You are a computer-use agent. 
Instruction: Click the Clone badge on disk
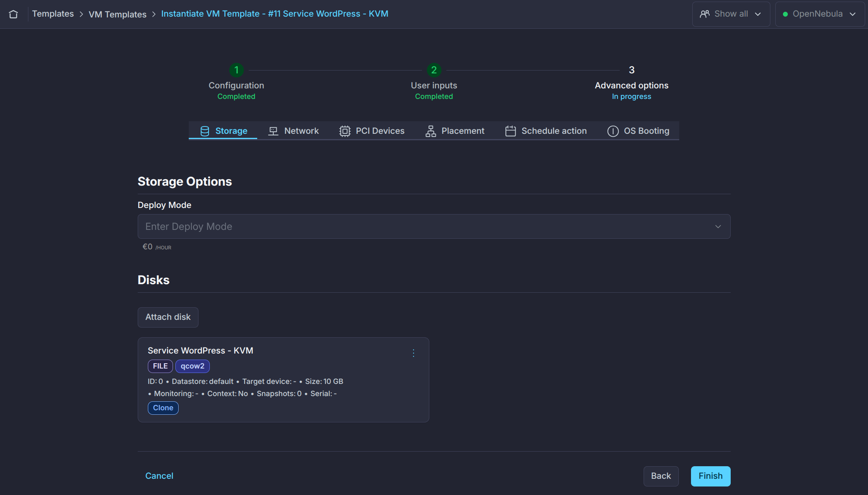tap(163, 408)
